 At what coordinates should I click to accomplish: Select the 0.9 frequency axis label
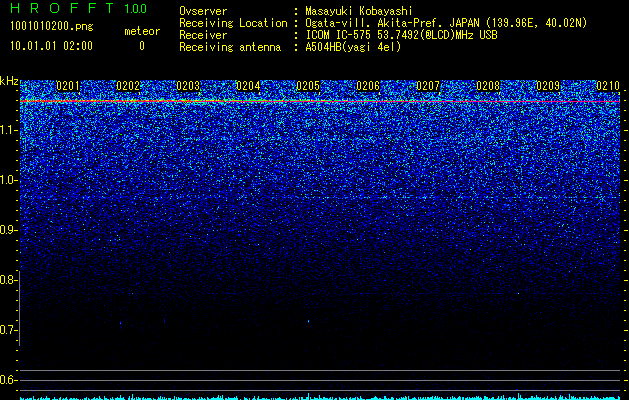9,230
